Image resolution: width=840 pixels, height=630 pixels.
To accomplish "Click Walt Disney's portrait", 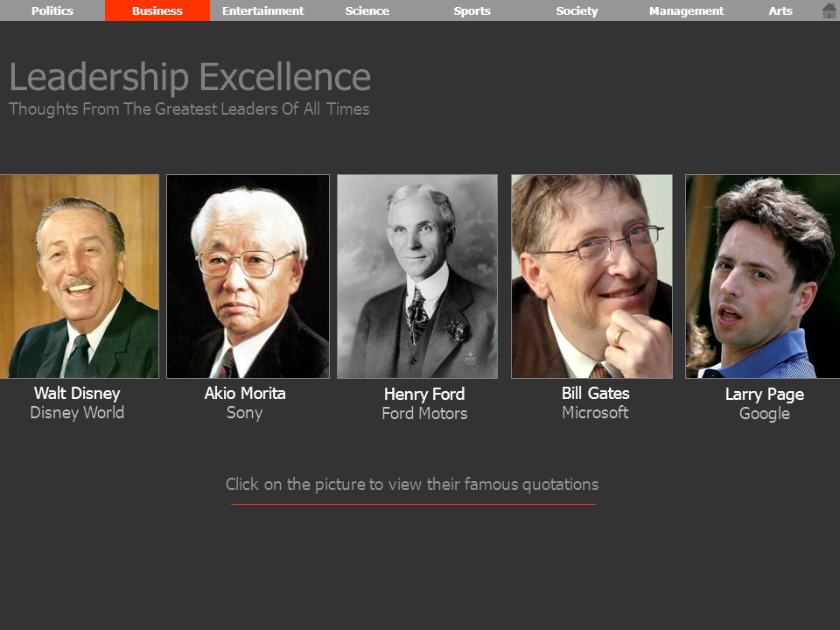I will [x=80, y=276].
